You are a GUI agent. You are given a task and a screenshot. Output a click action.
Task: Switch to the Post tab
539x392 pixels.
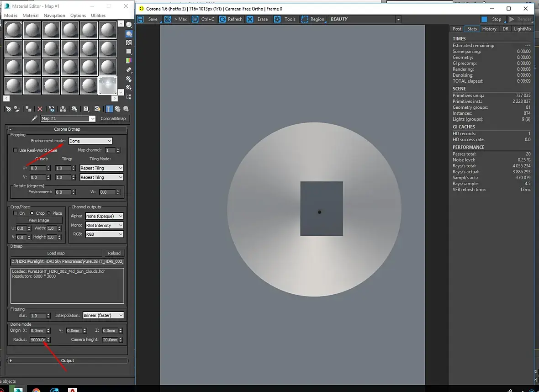[x=457, y=29]
